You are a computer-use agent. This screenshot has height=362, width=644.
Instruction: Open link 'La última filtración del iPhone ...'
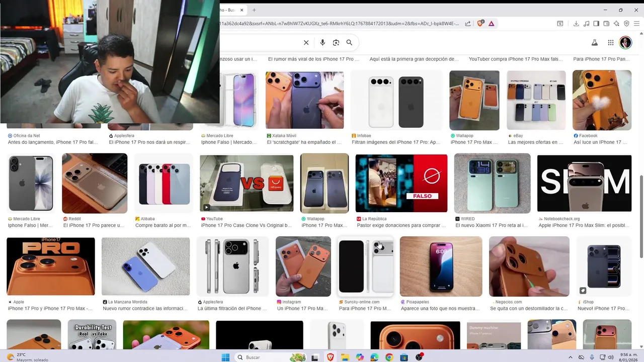click(x=232, y=308)
